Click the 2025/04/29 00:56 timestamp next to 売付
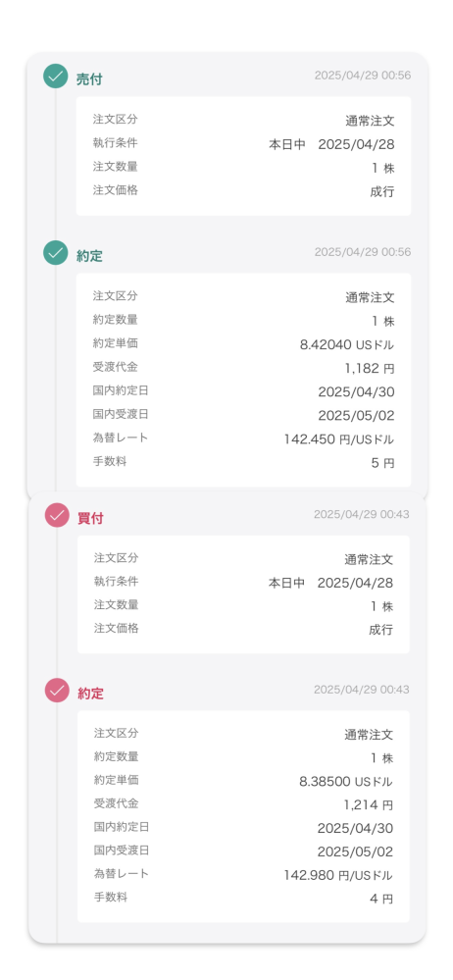 [363, 76]
